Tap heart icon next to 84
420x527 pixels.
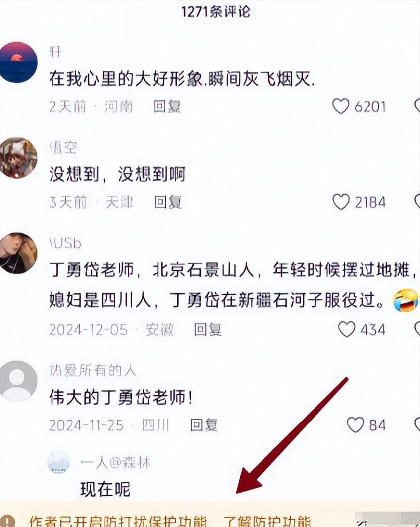(355, 425)
